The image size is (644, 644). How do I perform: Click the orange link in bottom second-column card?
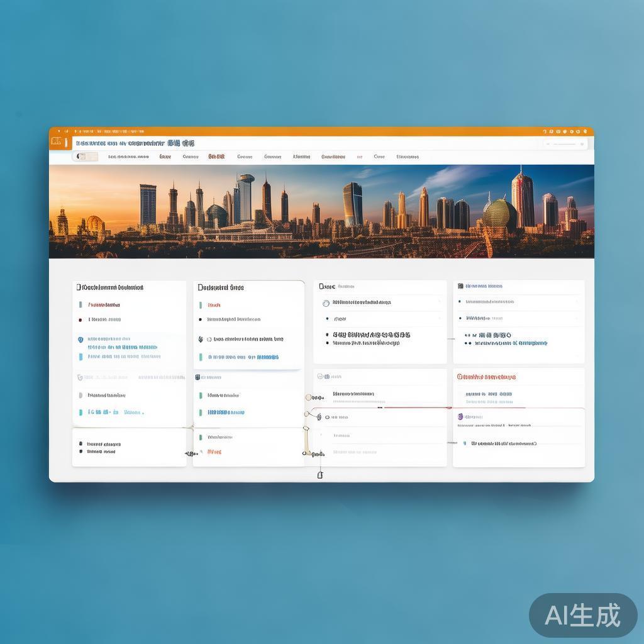[214, 452]
